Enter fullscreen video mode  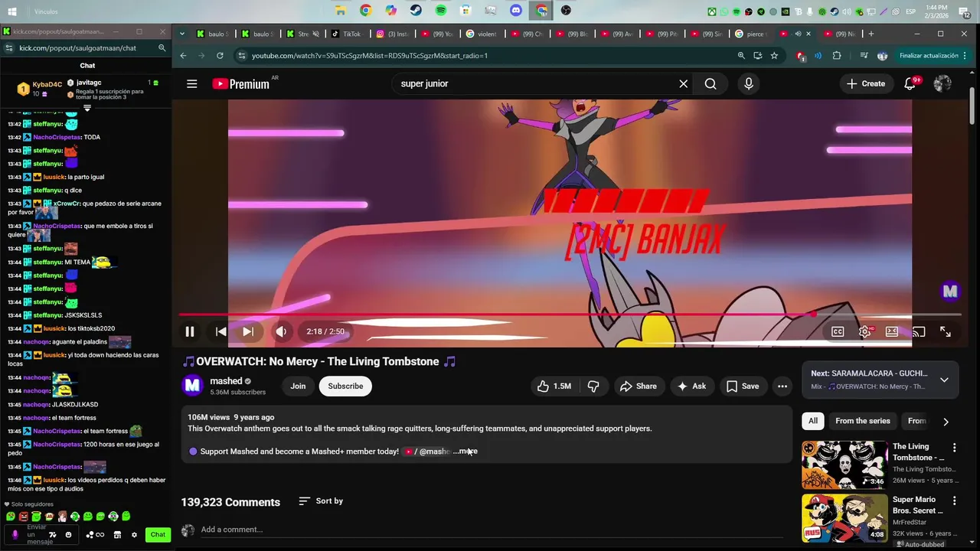[946, 331]
